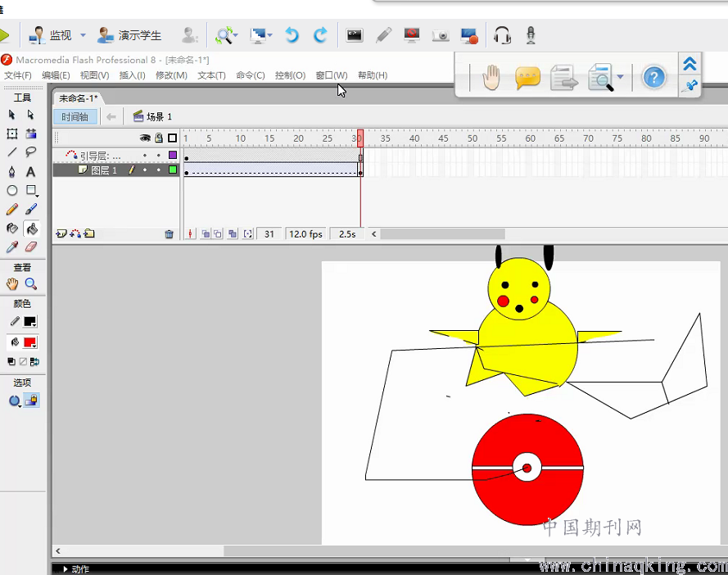The width and height of the screenshot is (728, 575).
Task: Select the Pen tool
Action: 12,172
